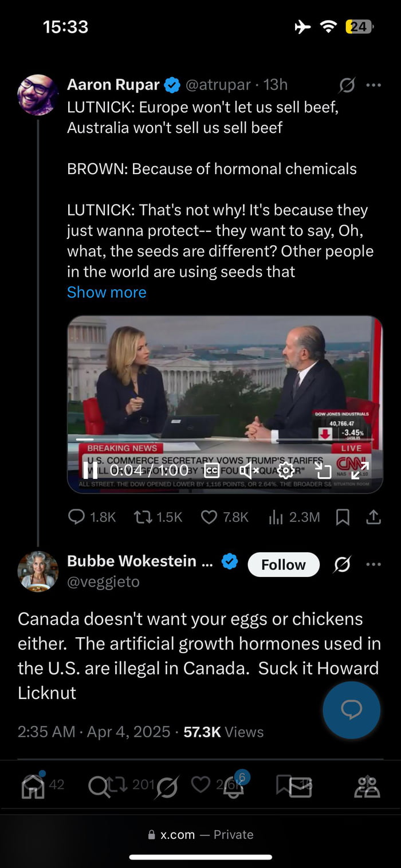Open more options on Bubbe Wokestein's reply
The width and height of the screenshot is (401, 868).
coord(374,564)
